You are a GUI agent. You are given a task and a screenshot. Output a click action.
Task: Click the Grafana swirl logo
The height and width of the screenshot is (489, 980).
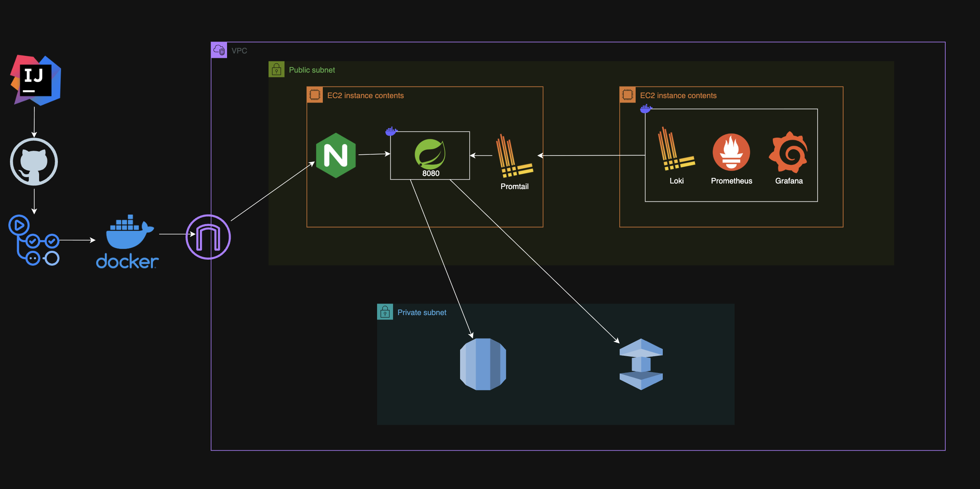788,152
